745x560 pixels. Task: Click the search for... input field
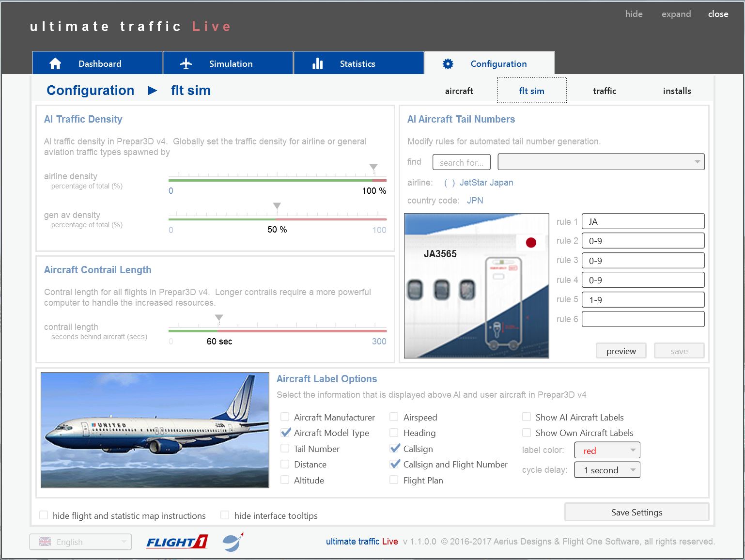click(461, 162)
